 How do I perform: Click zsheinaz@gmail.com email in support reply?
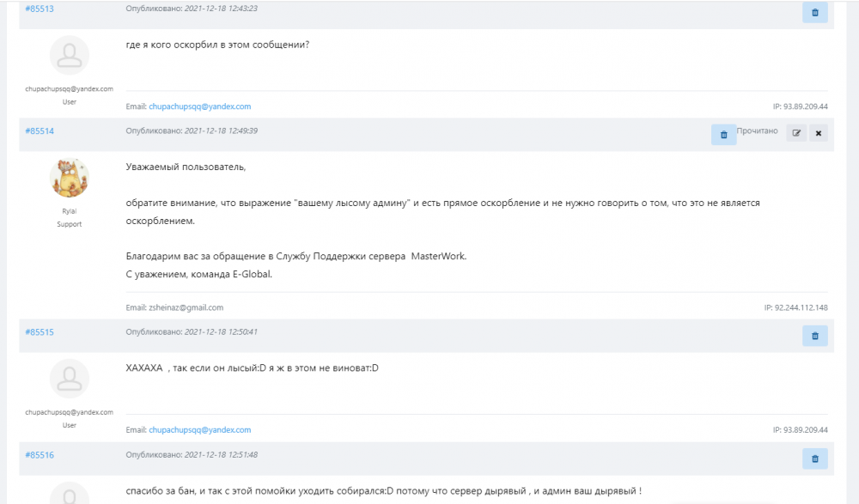tap(186, 307)
